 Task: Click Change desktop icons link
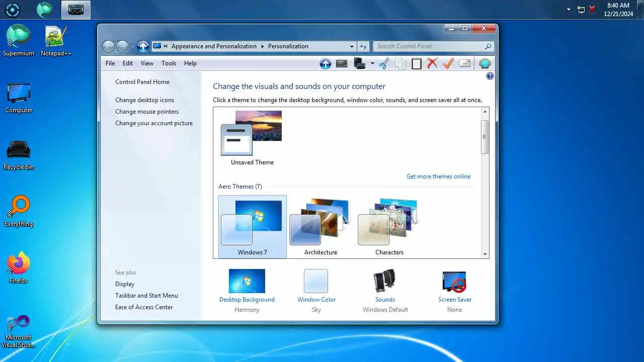(144, 100)
